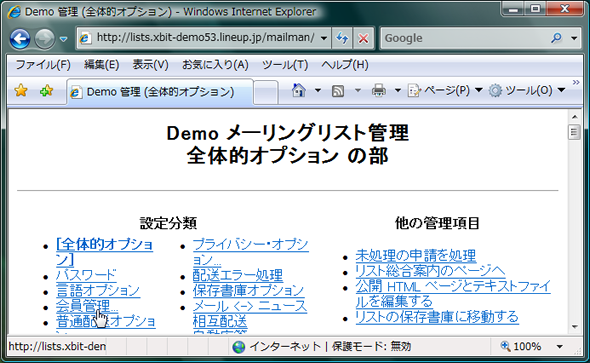Image resolution: width=590 pixels, height=363 pixels.
Task: Open the 保存書庫オプション link
Action: (x=248, y=290)
